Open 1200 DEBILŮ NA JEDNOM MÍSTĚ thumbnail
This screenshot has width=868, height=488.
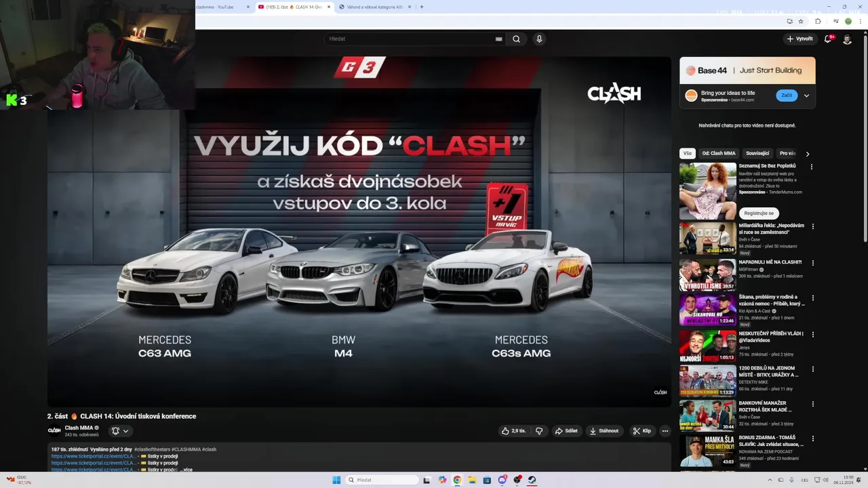[x=708, y=380]
